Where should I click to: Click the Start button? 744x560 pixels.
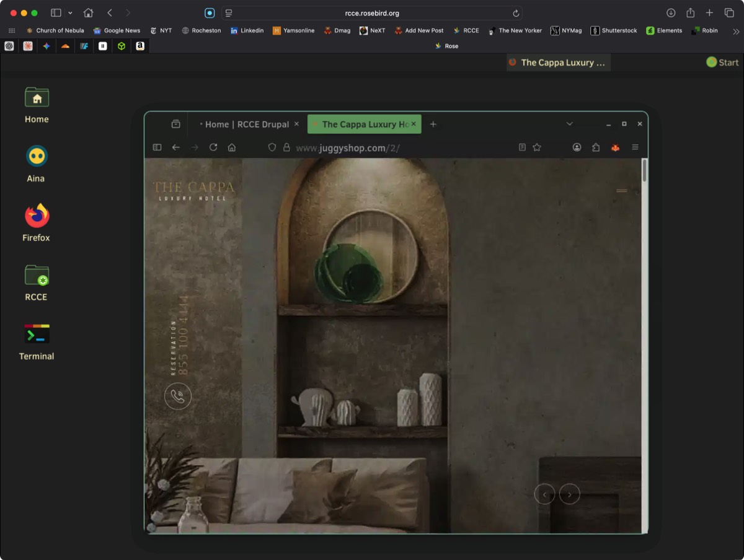[722, 63]
